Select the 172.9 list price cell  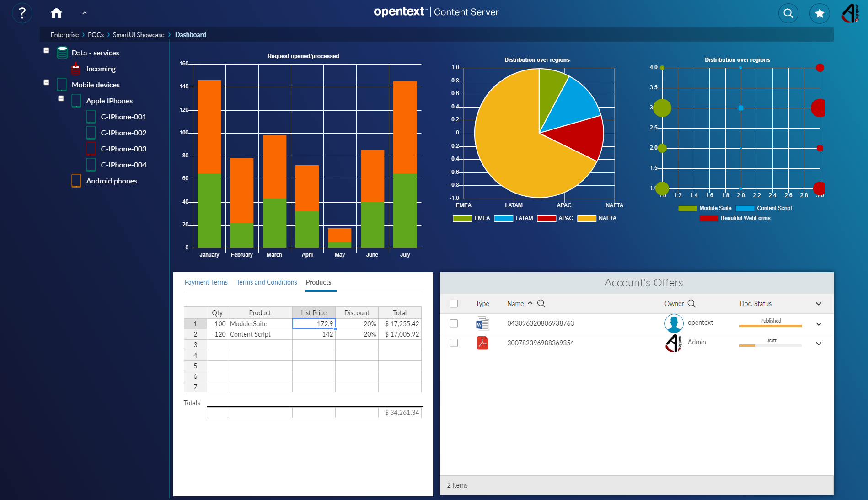[x=314, y=324]
